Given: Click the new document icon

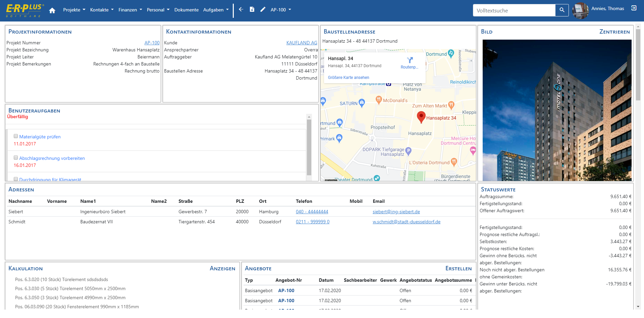Looking at the screenshot, I should [252, 9].
